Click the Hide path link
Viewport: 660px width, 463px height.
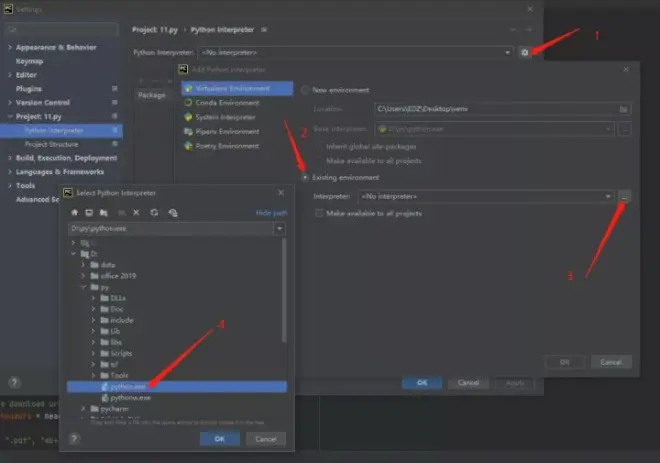[271, 213]
